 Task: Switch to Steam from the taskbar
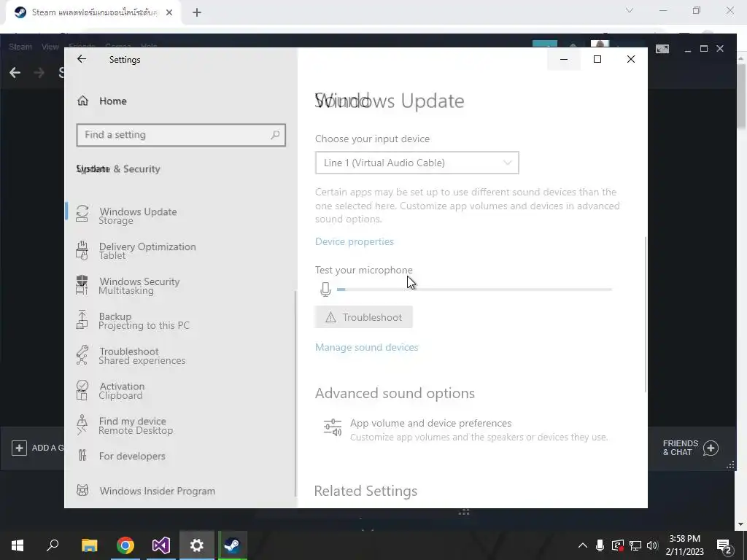point(233,545)
